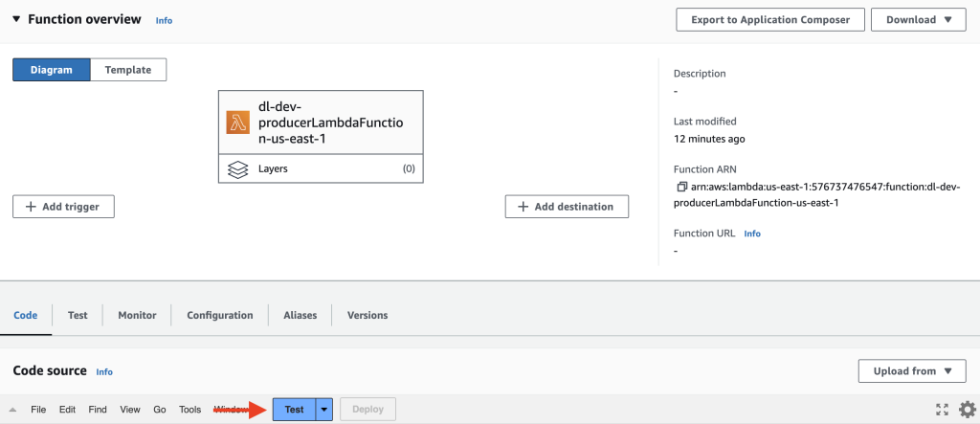Open Code source Info link
980x424 pixels.
104,372
